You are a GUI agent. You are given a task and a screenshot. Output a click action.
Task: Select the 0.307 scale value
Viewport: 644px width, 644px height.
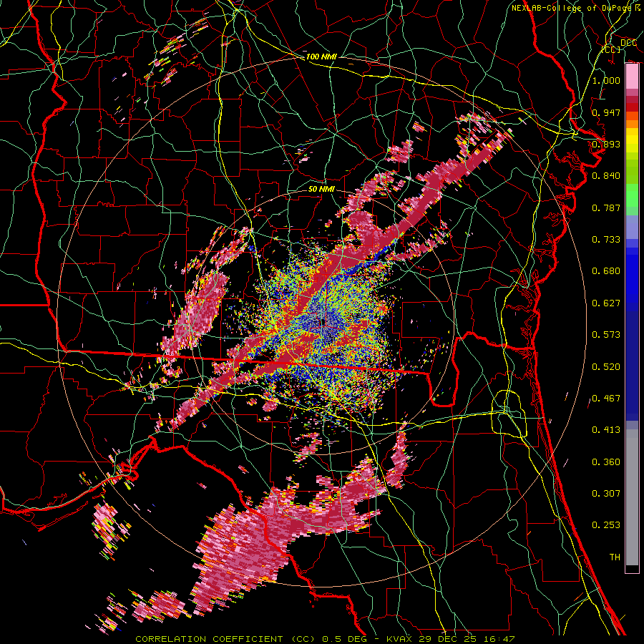pos(606,494)
